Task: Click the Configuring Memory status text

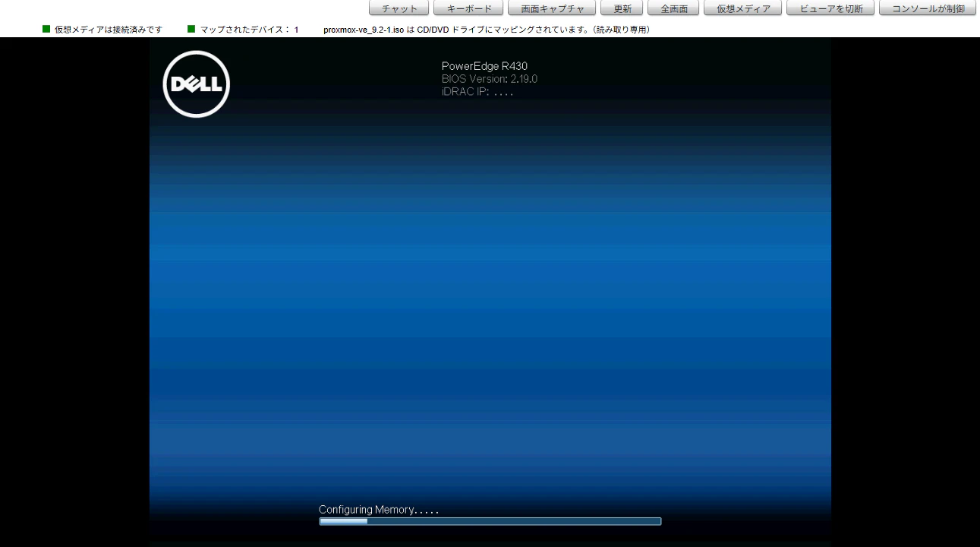Action: tap(379, 510)
